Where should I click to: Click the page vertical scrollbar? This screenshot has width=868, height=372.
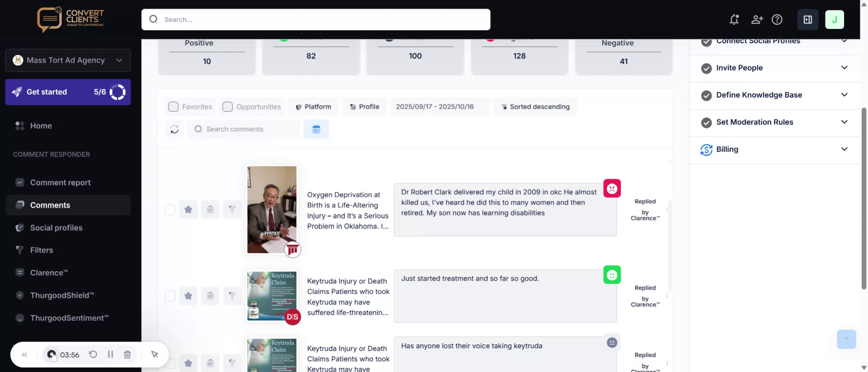pyautogui.click(x=864, y=198)
